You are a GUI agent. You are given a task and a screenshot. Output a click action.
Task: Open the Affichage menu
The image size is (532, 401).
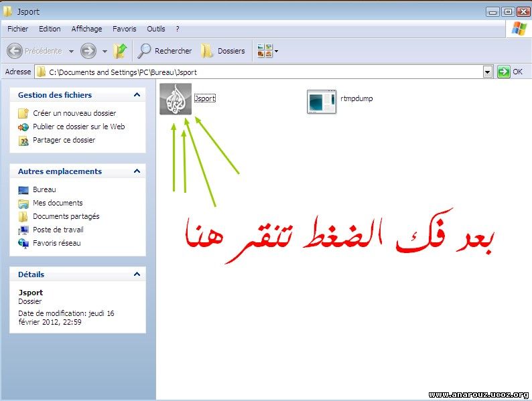[x=86, y=29]
